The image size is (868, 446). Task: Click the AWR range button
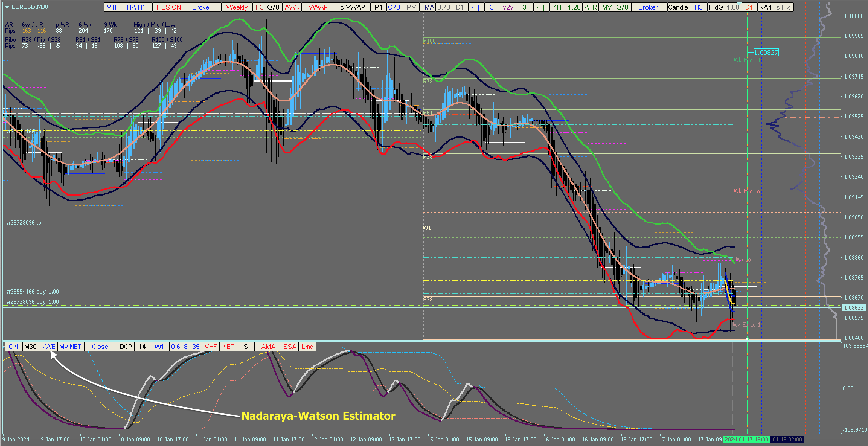[292, 8]
